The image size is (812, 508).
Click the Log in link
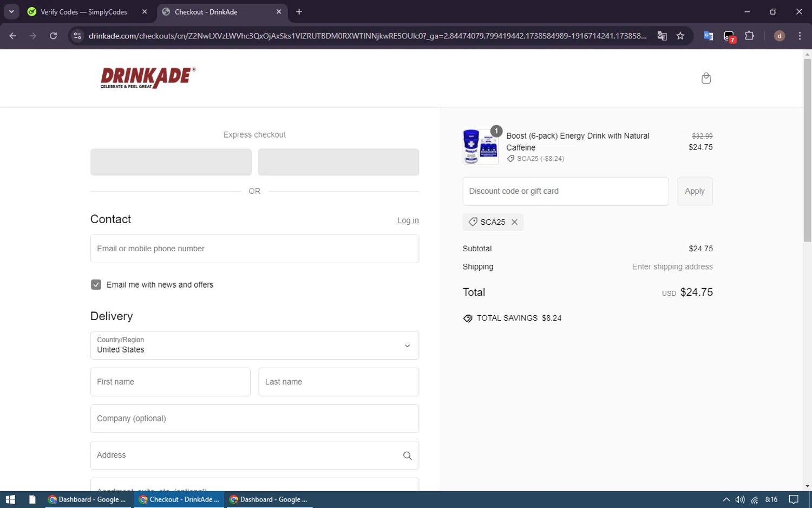tap(408, 220)
